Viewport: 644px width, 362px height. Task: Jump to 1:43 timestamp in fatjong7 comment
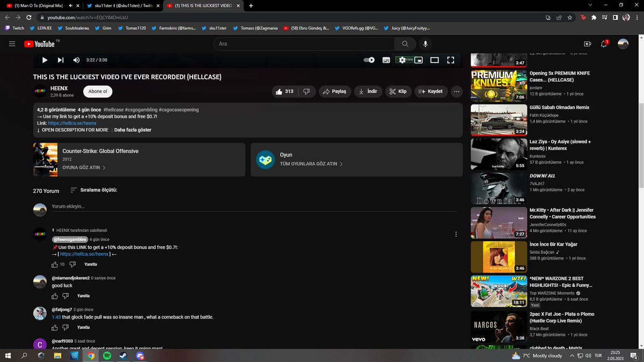(x=56, y=317)
